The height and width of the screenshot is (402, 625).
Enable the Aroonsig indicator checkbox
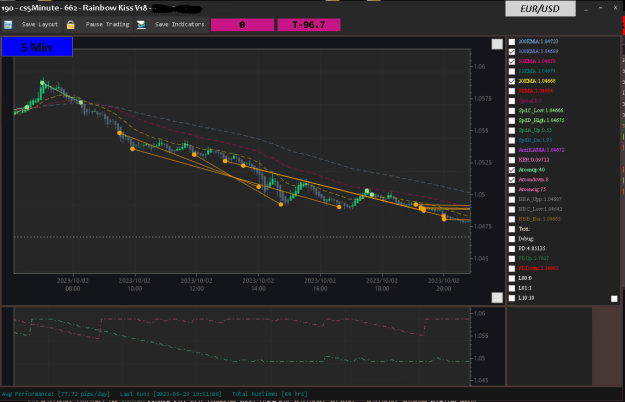[512, 190]
